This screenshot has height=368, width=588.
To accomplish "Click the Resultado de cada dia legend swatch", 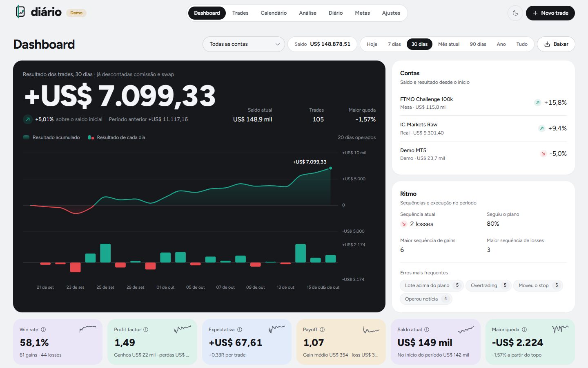I will (x=91, y=137).
